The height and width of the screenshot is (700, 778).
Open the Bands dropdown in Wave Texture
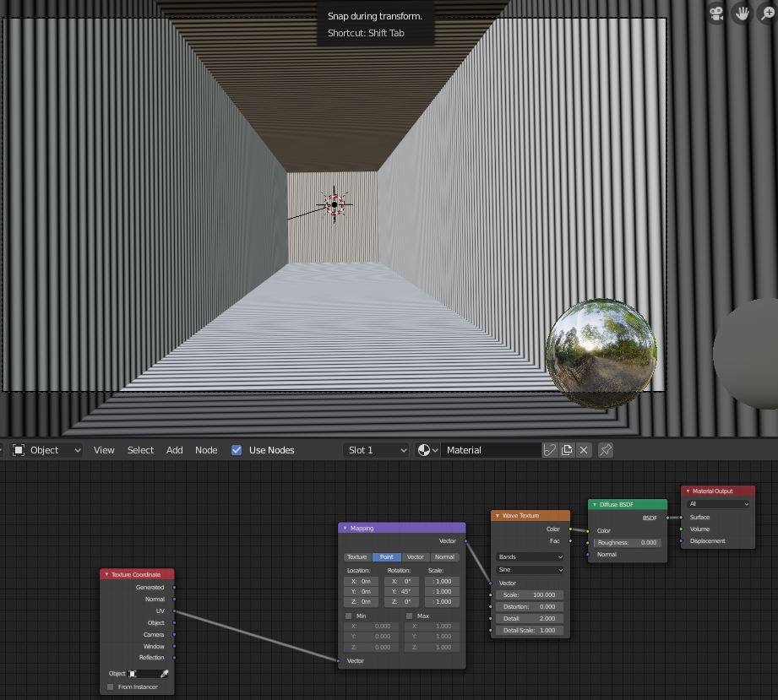(530, 557)
